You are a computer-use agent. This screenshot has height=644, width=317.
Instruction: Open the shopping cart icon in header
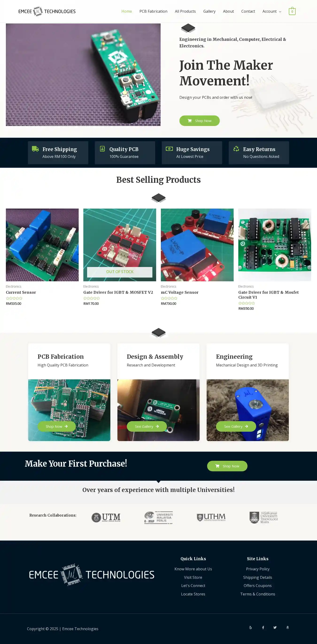tap(292, 11)
